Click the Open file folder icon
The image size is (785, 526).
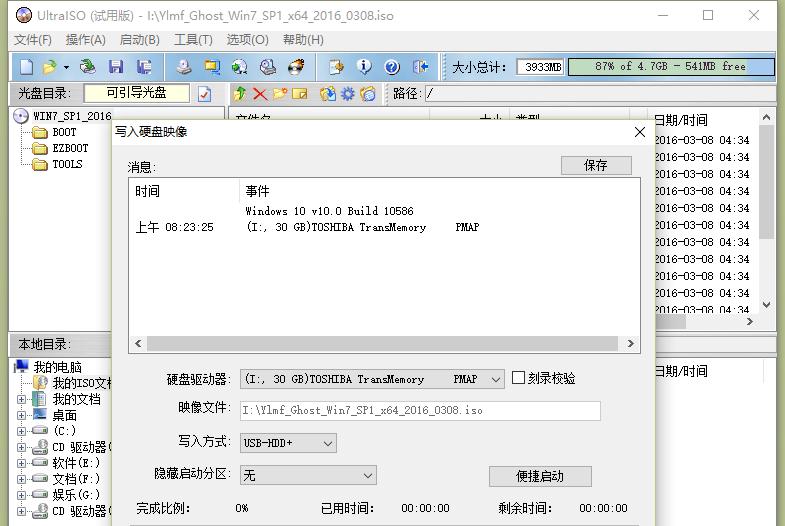[x=50, y=67]
